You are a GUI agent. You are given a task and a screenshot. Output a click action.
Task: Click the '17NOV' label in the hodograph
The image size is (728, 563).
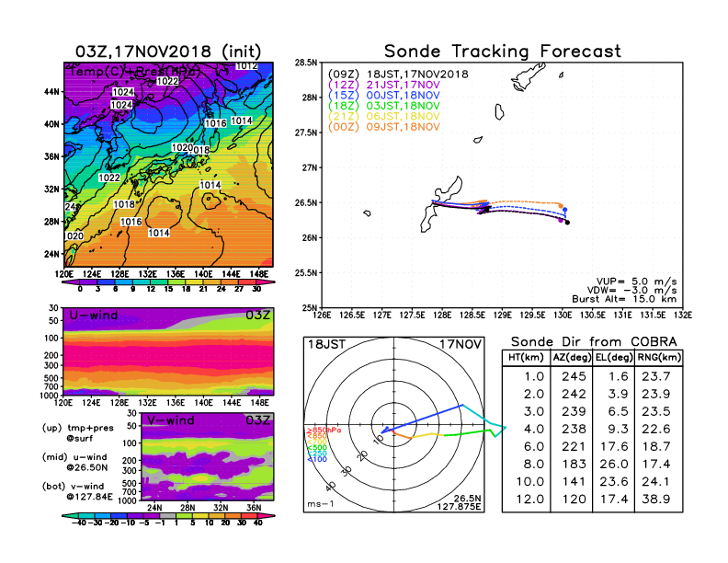461,345
